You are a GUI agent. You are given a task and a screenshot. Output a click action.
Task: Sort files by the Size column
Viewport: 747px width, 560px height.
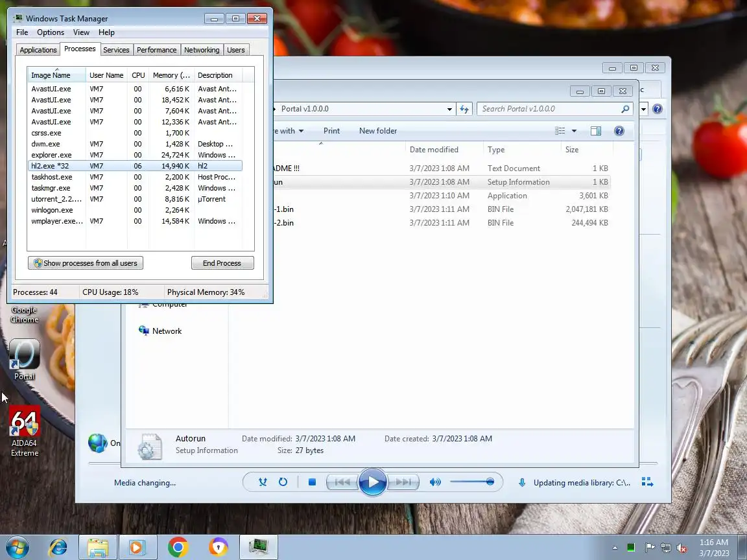[x=587, y=150]
